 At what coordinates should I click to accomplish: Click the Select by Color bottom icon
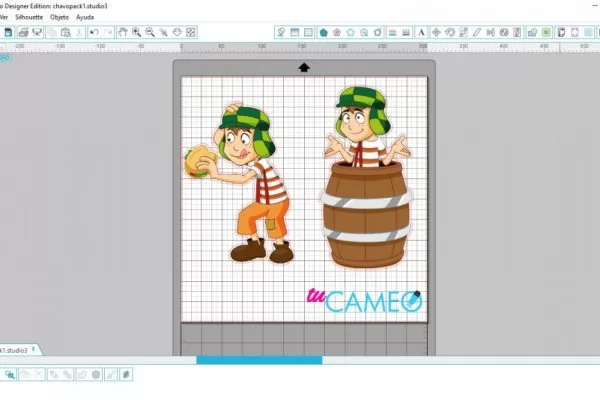click(10, 374)
